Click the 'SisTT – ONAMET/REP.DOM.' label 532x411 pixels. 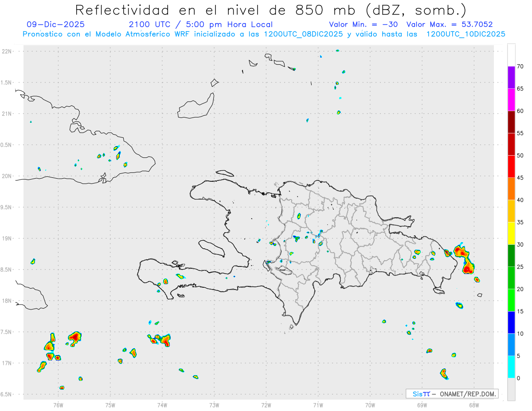coord(452,394)
